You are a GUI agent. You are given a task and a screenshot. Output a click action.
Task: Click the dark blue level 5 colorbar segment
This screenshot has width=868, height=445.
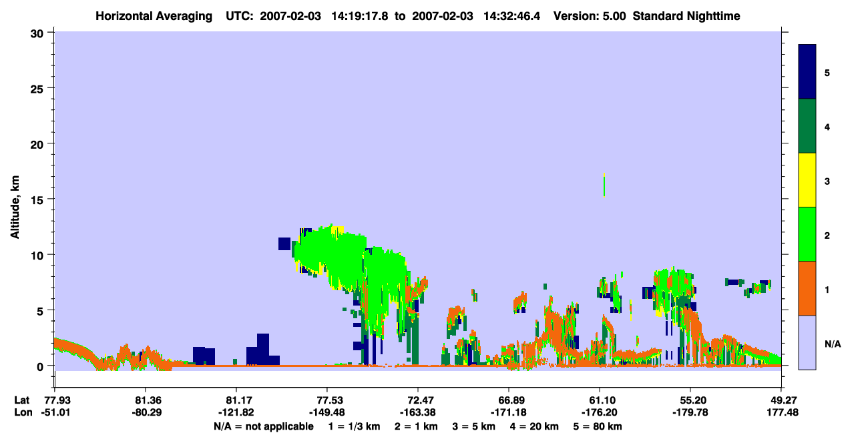807,71
